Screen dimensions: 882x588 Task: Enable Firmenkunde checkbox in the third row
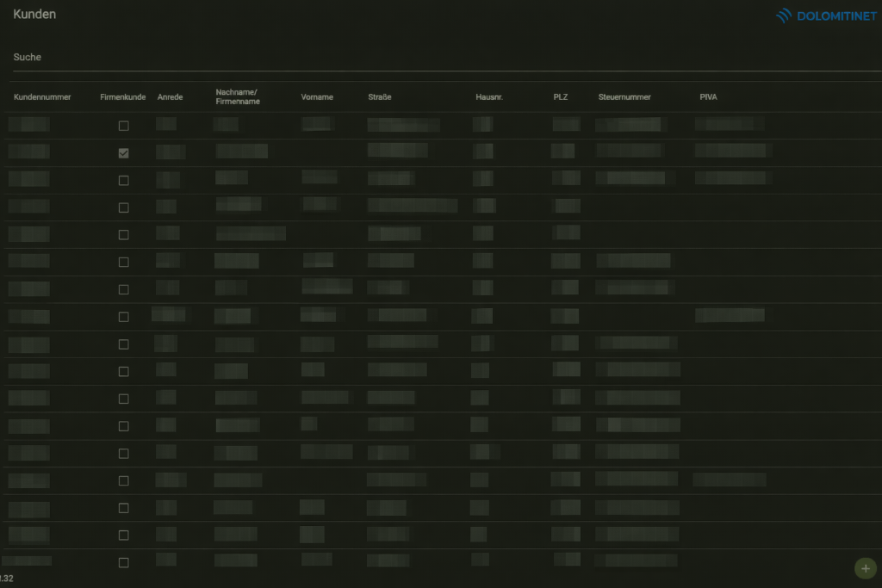(123, 180)
